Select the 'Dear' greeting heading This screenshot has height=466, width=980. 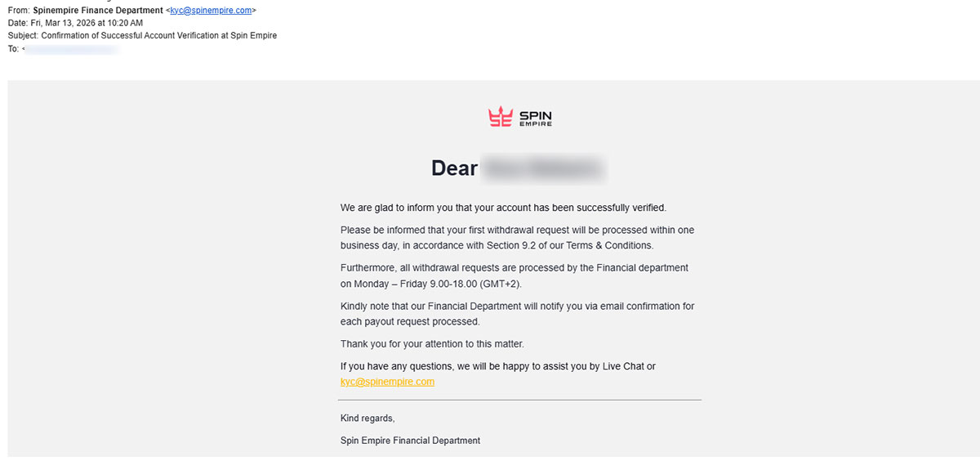(454, 168)
